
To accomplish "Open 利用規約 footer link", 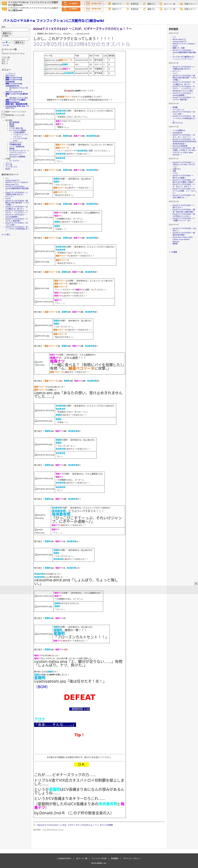I will pos(115,858).
